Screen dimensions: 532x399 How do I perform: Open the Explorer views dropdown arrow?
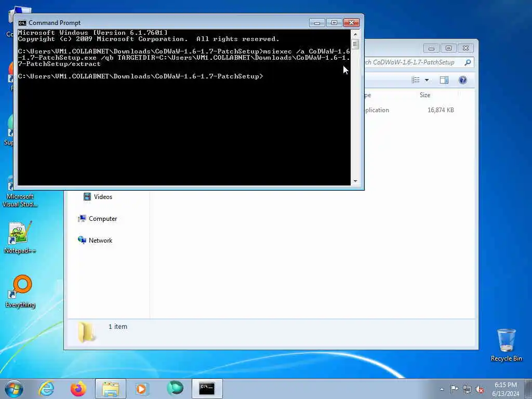[427, 80]
